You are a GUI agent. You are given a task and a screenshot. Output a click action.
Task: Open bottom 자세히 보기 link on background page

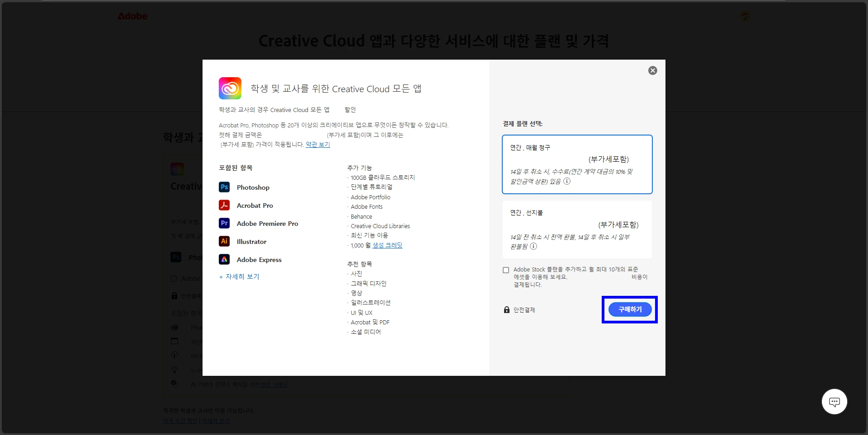(x=216, y=421)
